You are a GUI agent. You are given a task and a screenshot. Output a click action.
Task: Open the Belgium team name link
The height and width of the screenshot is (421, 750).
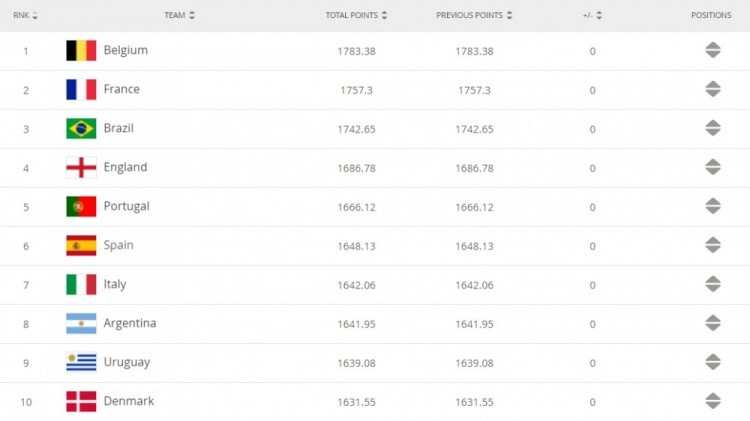[126, 50]
